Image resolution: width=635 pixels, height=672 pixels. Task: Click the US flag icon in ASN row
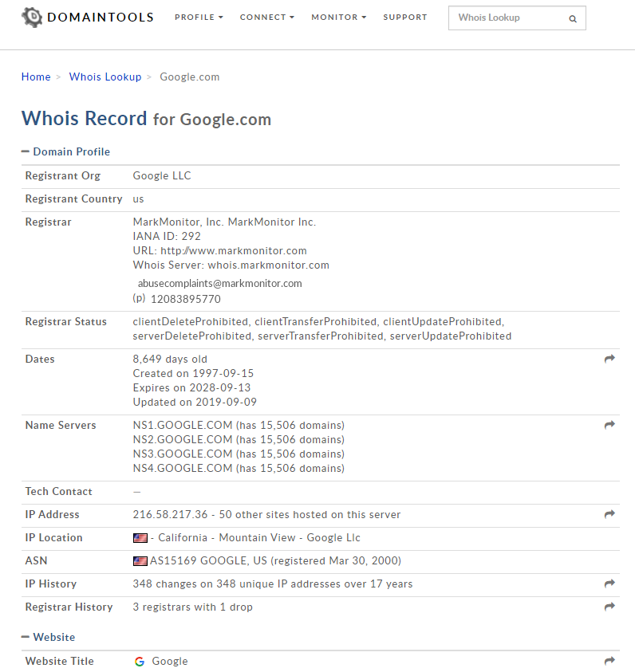coord(140,561)
